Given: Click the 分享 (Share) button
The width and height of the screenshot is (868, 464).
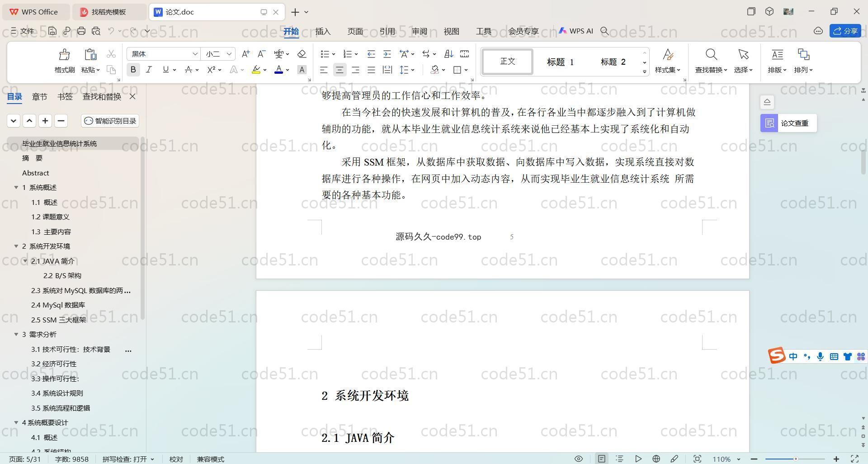Looking at the screenshot, I should tap(845, 31).
